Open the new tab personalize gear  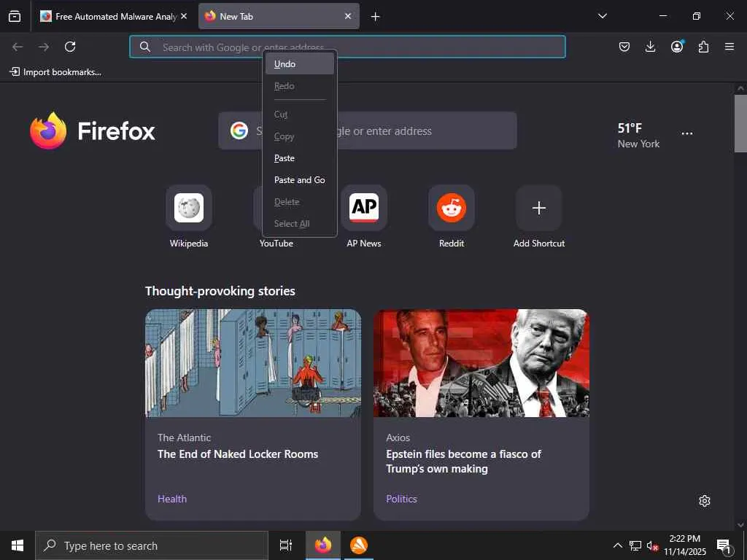705,501
